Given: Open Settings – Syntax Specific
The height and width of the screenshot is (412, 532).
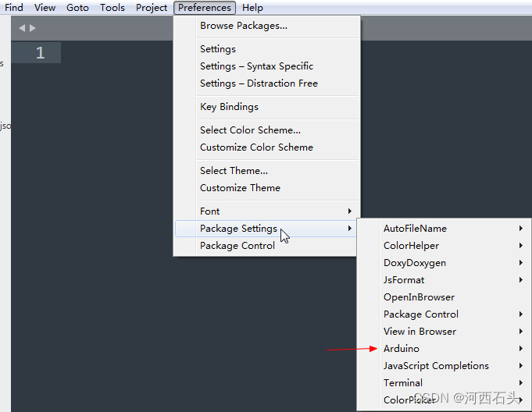Looking at the screenshot, I should pos(266,66).
